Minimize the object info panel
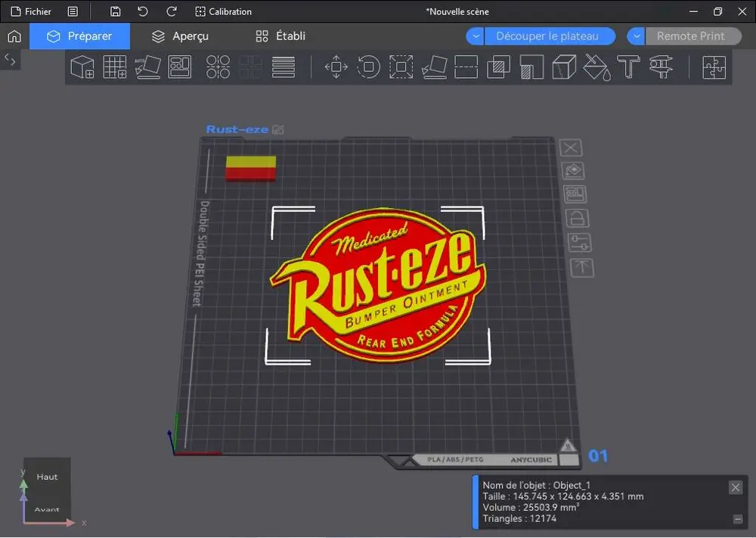This screenshot has width=756, height=538. point(738,519)
